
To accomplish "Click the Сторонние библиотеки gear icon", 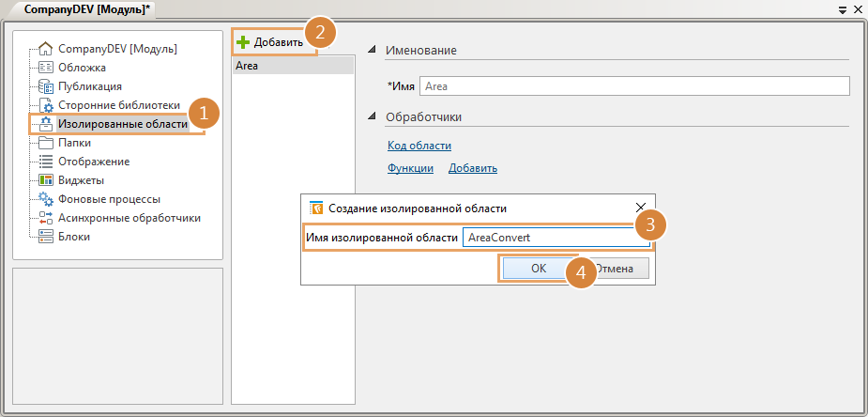I will tap(45, 105).
